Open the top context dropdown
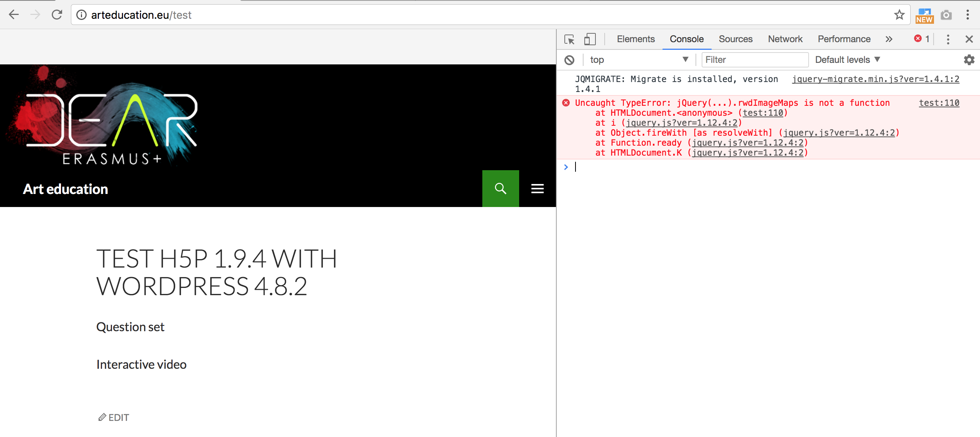Image resolution: width=980 pixels, height=437 pixels. 639,60
